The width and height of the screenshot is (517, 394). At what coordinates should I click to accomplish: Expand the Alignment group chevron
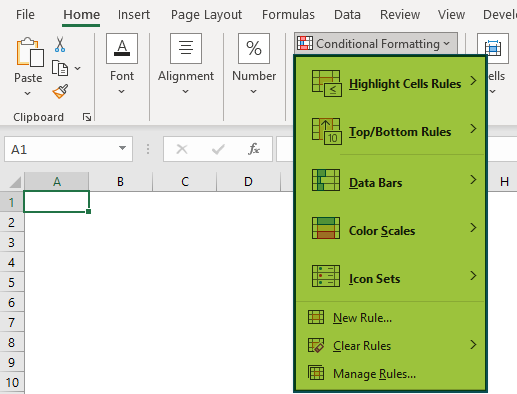(x=186, y=91)
